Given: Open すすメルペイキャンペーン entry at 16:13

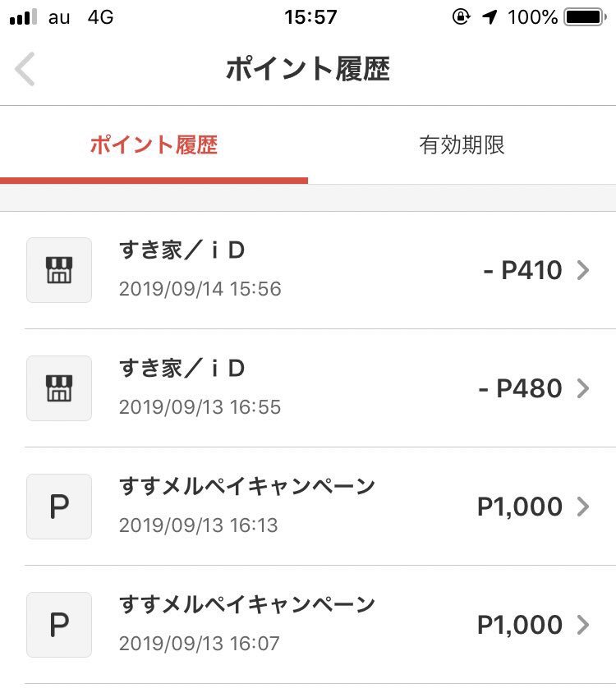Looking at the screenshot, I should pyautogui.click(x=308, y=507).
